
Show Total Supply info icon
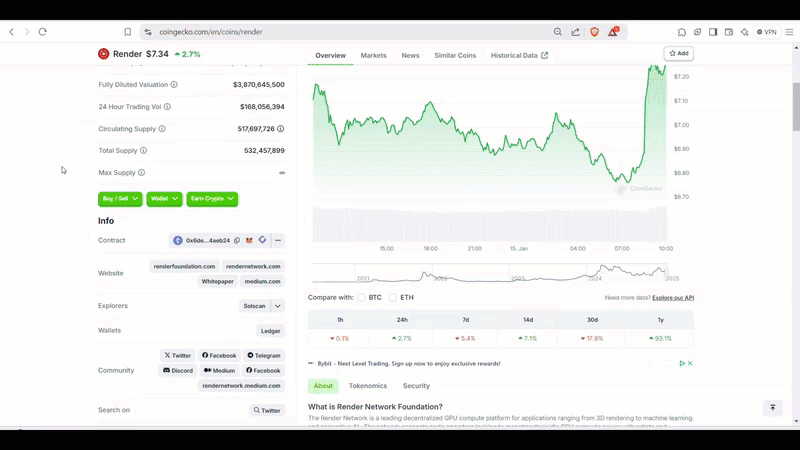click(x=143, y=151)
